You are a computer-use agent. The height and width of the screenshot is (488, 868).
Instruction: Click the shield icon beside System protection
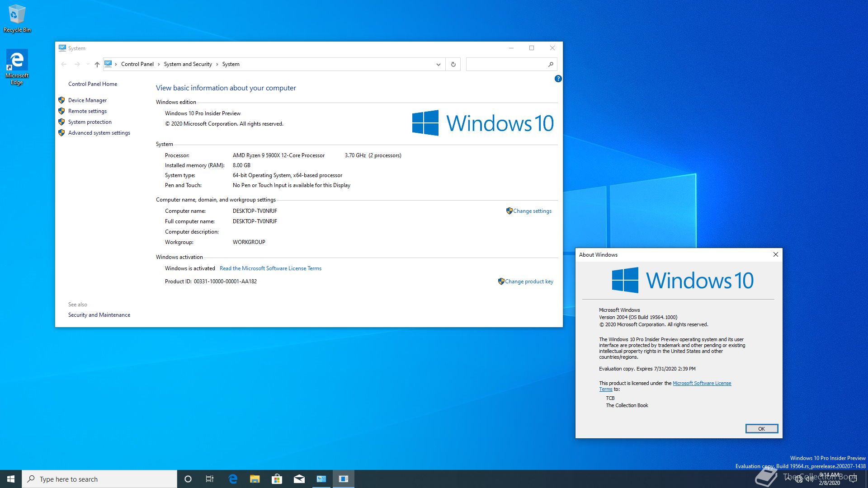pos(61,122)
